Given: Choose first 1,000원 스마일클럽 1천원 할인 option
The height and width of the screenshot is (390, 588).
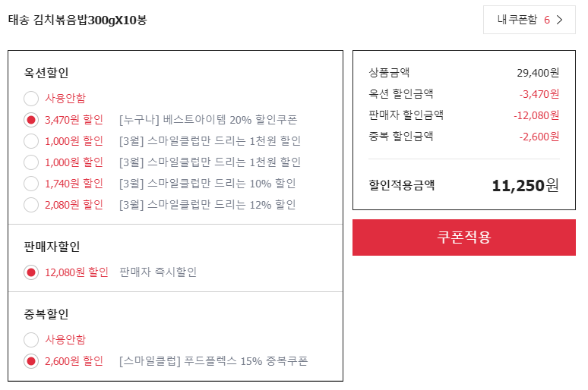Looking at the screenshot, I should click(31, 141).
